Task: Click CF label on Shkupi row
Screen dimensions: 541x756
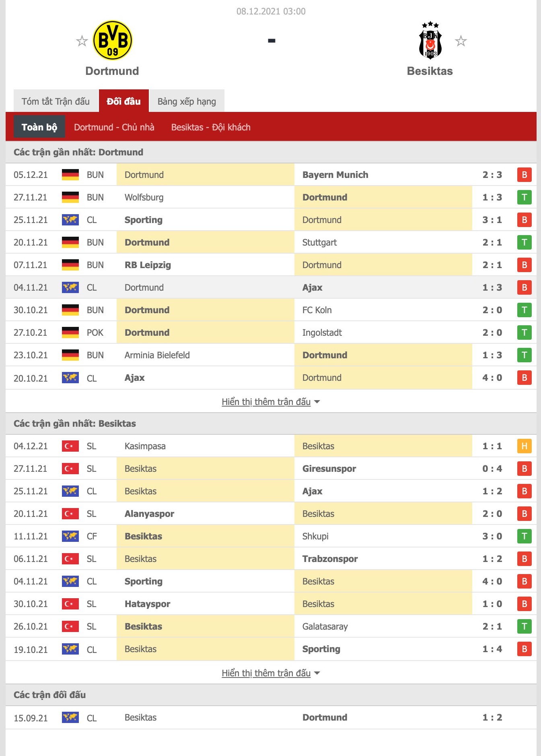Action: point(92,536)
